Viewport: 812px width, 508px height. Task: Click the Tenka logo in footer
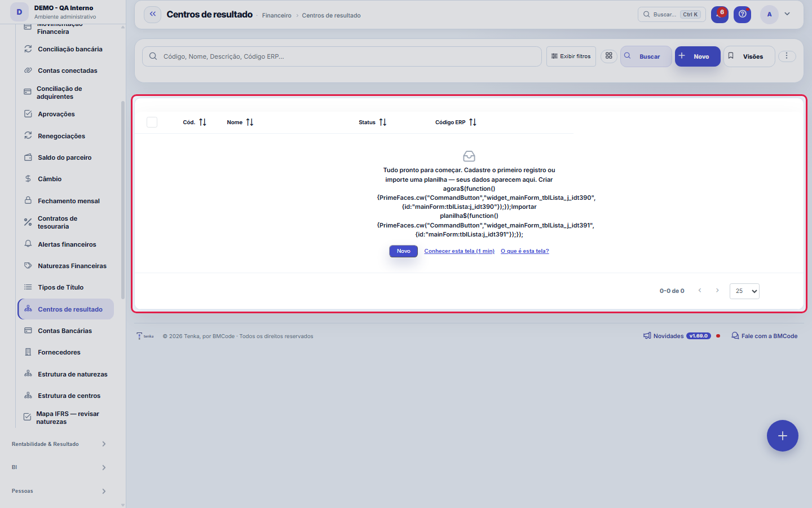[x=145, y=336]
